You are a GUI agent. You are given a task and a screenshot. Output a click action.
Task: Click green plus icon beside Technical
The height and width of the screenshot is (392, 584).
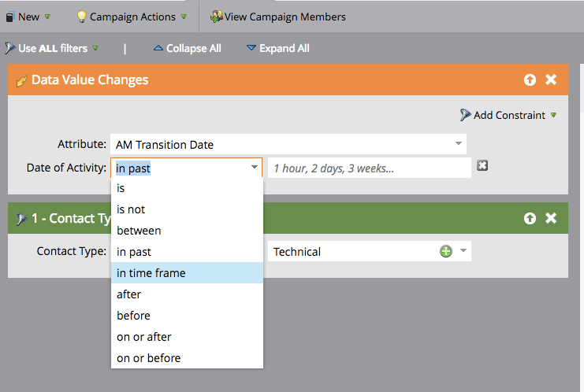pyautogui.click(x=446, y=251)
